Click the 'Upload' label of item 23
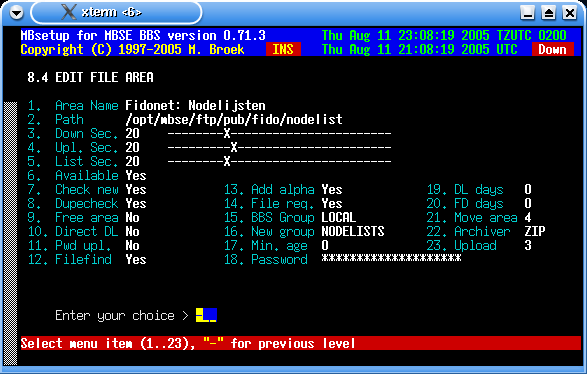Screen dimensions: 587x374 (x=475, y=246)
